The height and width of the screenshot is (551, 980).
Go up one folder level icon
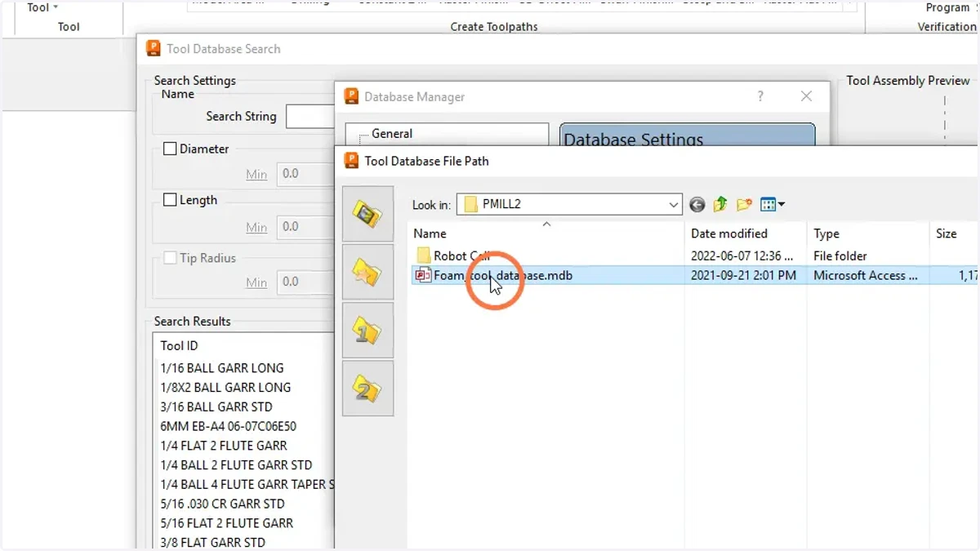(720, 205)
